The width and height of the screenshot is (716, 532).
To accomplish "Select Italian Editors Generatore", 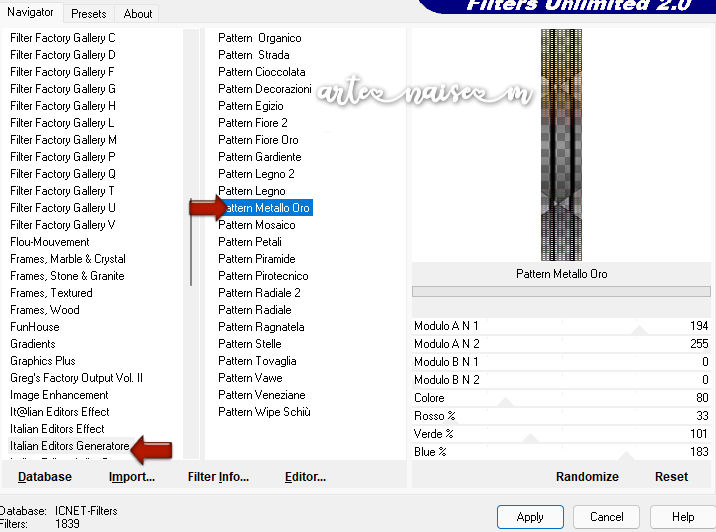I will [70, 446].
